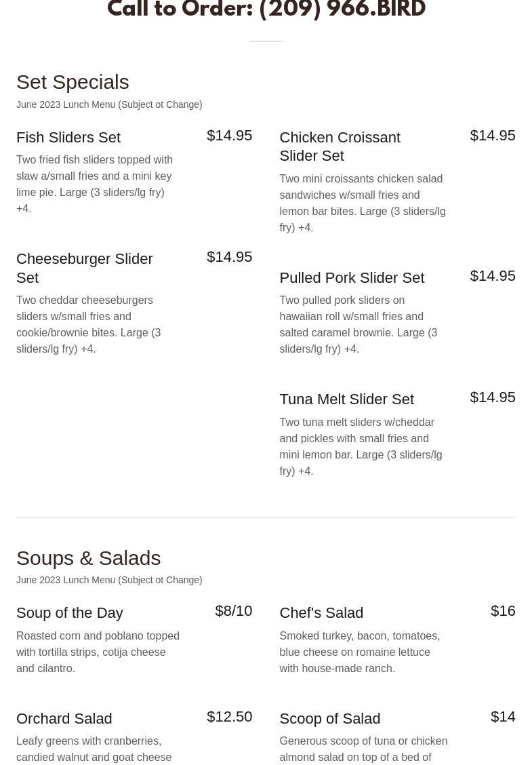Click the Scoop of Salad title
The height and width of the screenshot is (765, 532).
click(329, 718)
